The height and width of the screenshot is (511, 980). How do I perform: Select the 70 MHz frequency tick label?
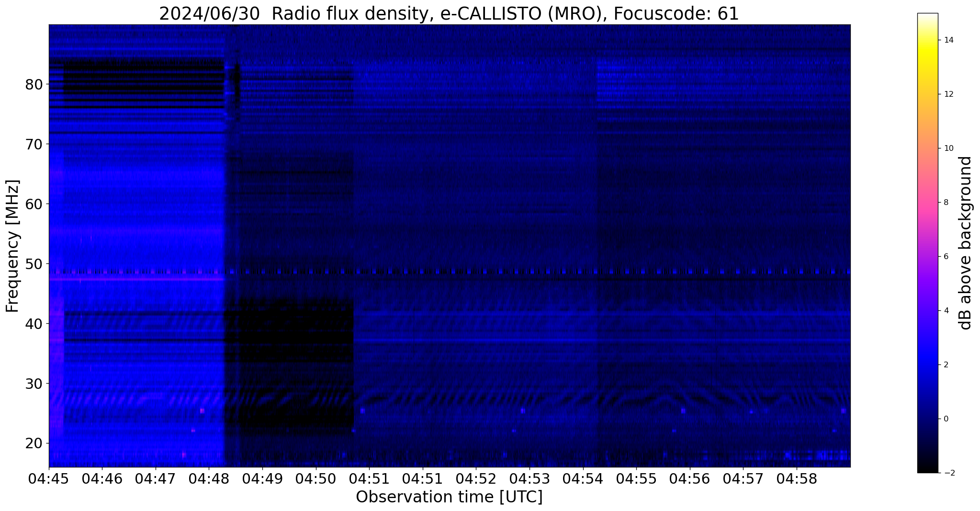[34, 144]
